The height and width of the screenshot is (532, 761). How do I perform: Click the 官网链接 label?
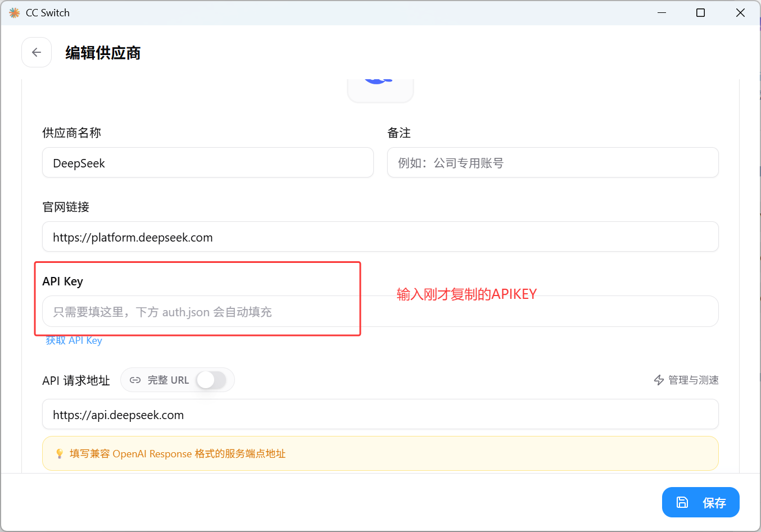coord(66,207)
